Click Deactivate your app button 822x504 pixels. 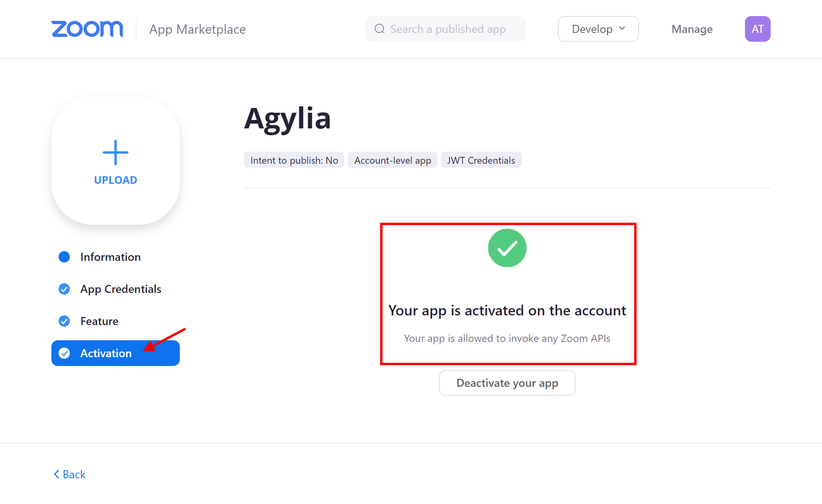point(507,383)
